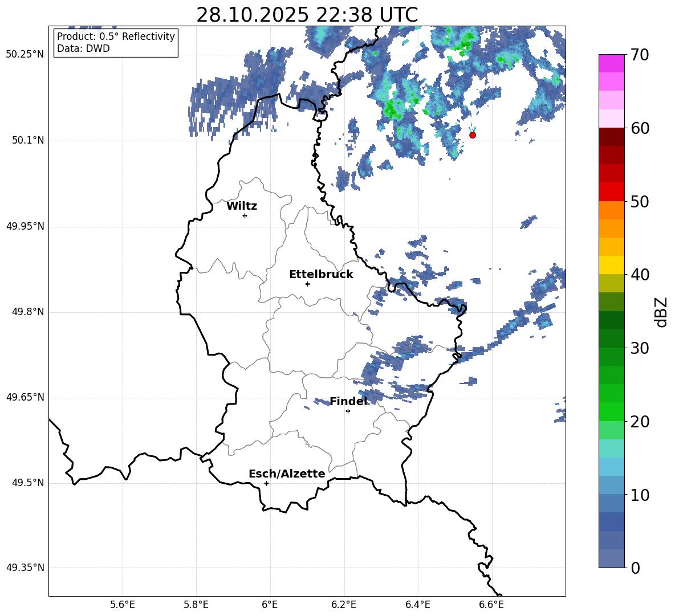Click the longitude label 6°E

tap(270, 605)
